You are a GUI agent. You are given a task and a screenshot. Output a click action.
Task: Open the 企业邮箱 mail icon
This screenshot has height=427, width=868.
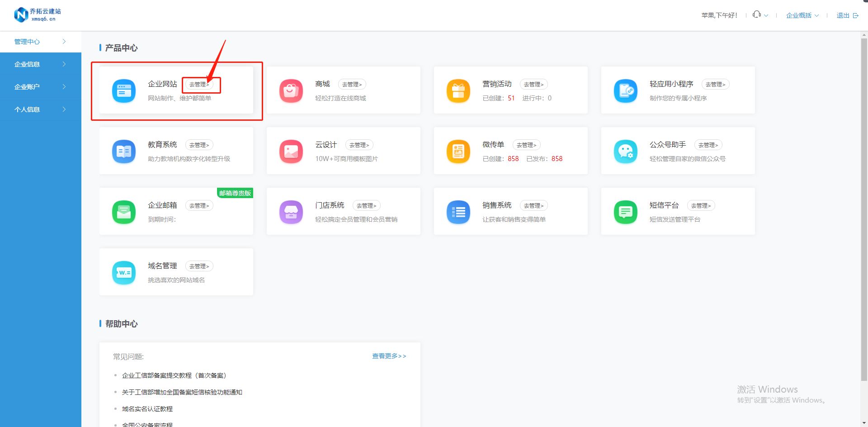coord(123,212)
